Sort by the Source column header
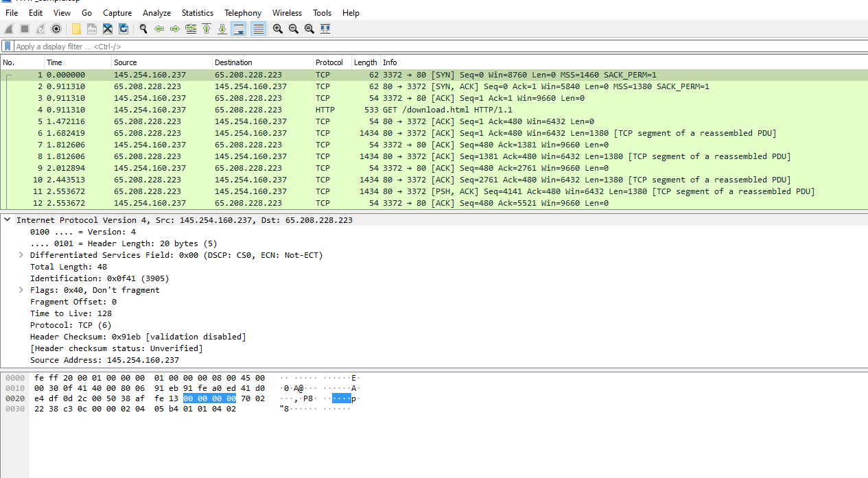Screen dimensions: 868x478 coord(162,62)
